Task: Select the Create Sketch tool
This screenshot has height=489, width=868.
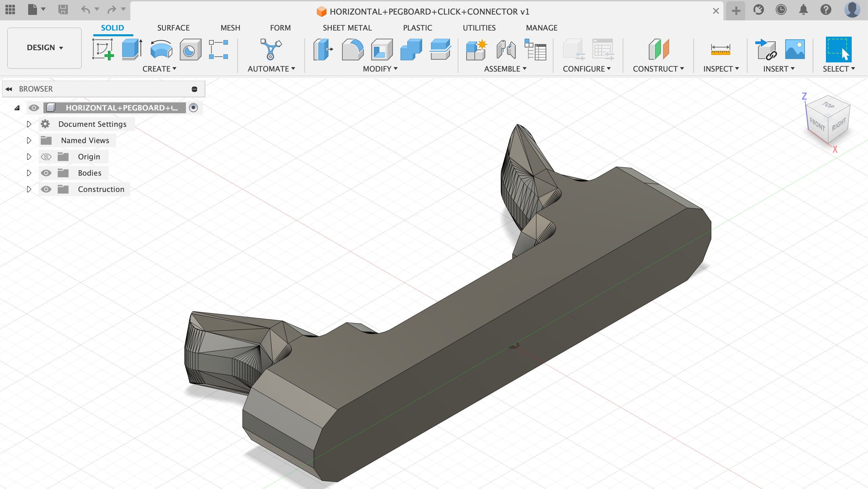Action: (103, 50)
